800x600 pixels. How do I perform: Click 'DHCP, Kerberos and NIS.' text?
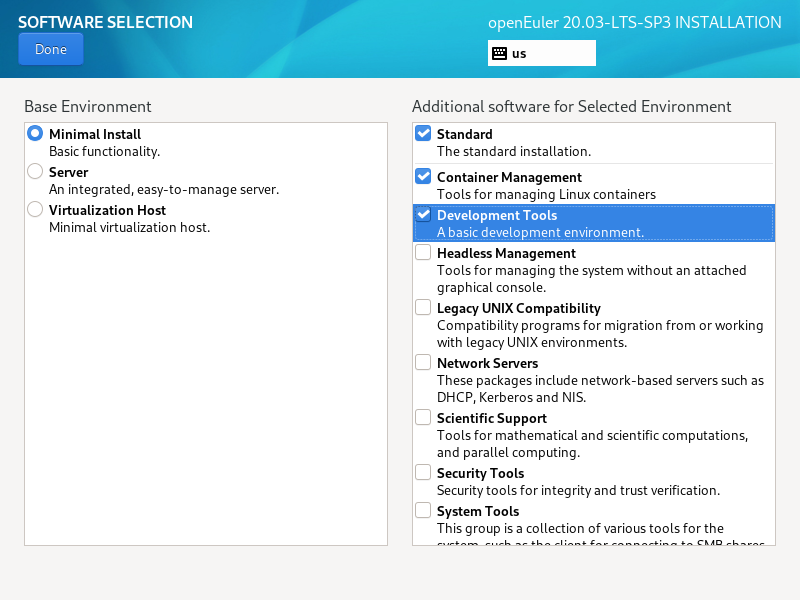coord(511,397)
